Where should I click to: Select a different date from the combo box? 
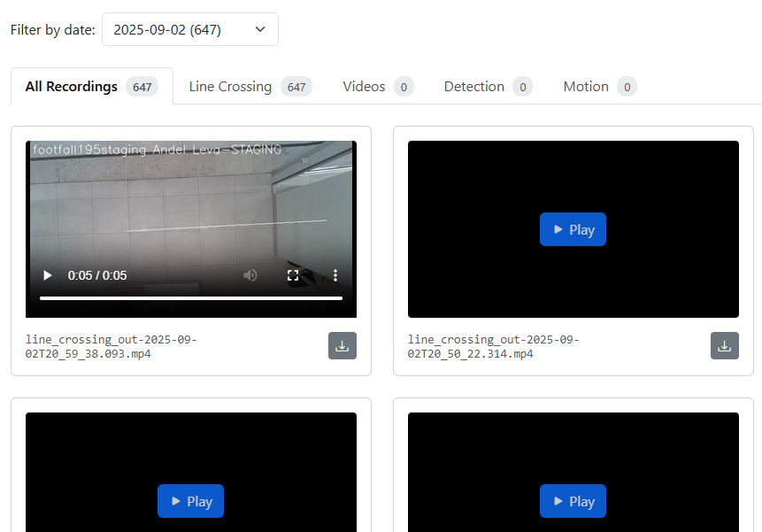tap(190, 29)
